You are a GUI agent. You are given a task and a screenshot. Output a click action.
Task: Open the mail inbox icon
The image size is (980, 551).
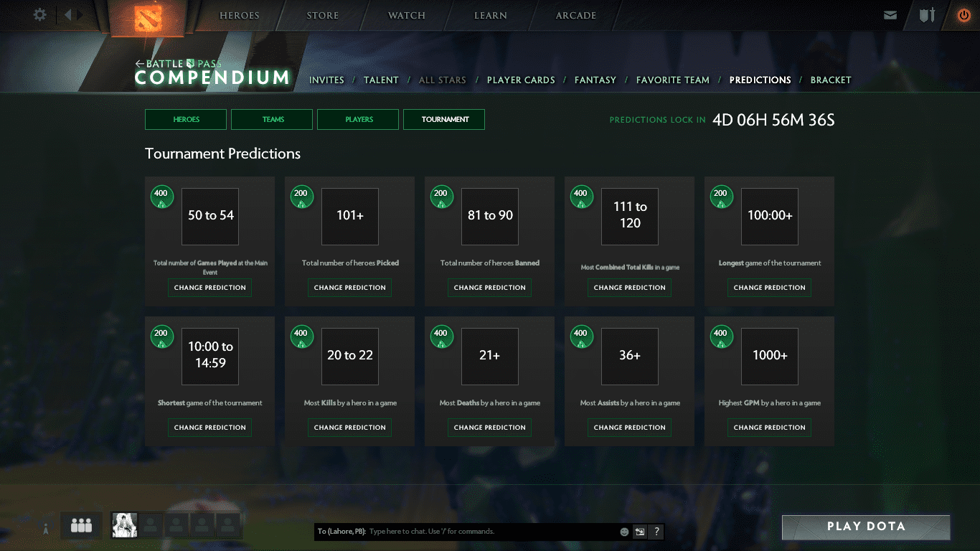890,15
